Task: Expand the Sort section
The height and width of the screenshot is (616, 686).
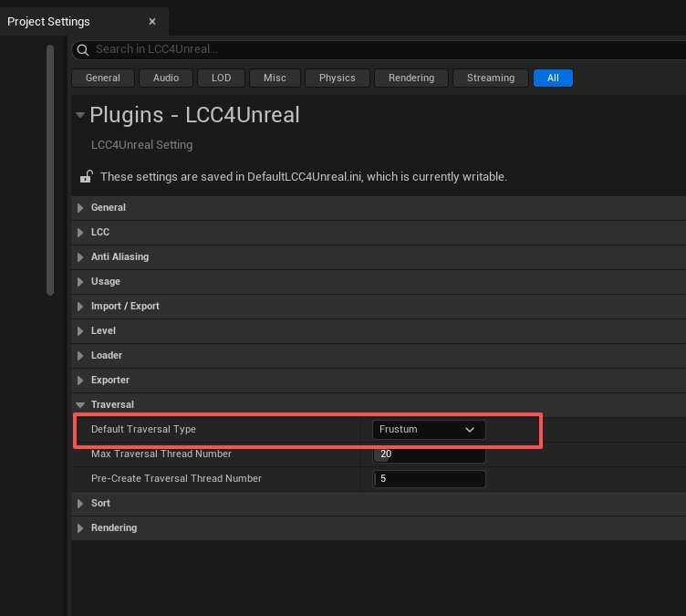Action: pyautogui.click(x=80, y=504)
